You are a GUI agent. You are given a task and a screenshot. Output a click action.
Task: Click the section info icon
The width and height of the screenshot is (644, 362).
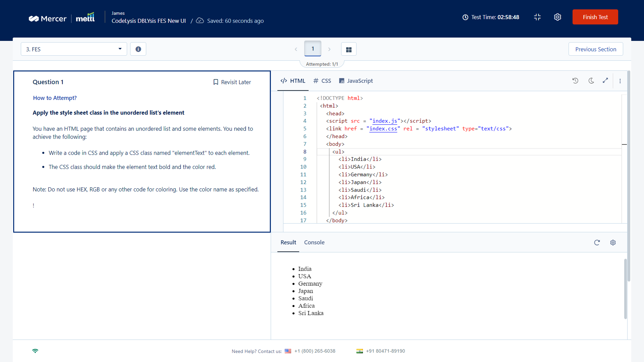[x=138, y=49]
